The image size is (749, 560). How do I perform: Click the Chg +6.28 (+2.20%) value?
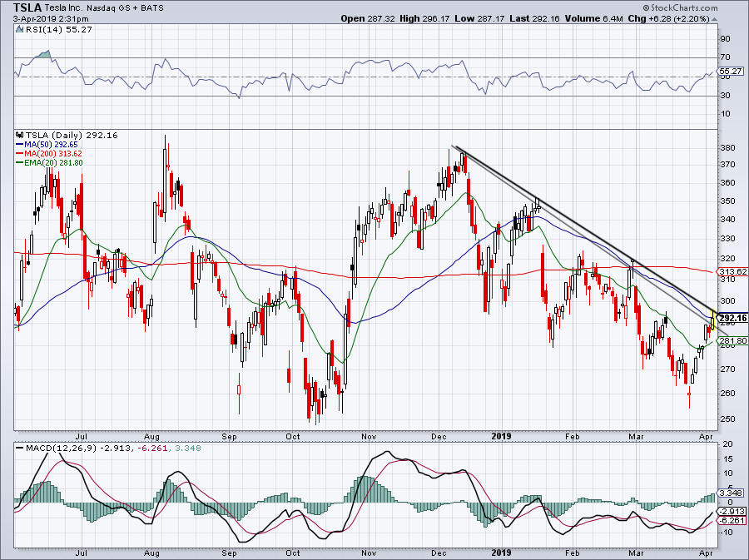668,19
